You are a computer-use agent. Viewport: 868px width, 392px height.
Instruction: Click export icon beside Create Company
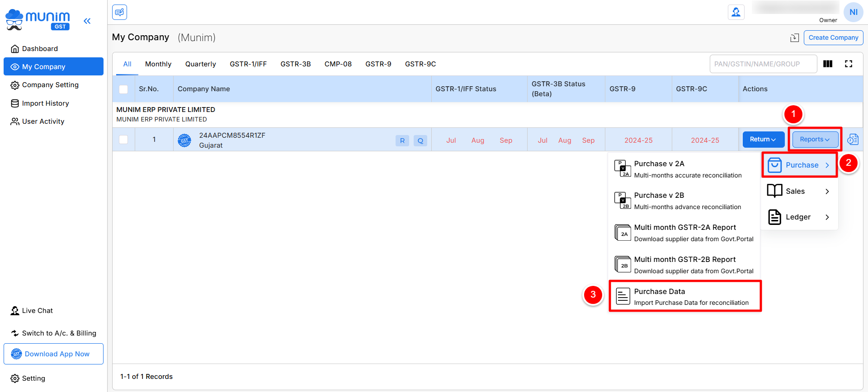(794, 38)
